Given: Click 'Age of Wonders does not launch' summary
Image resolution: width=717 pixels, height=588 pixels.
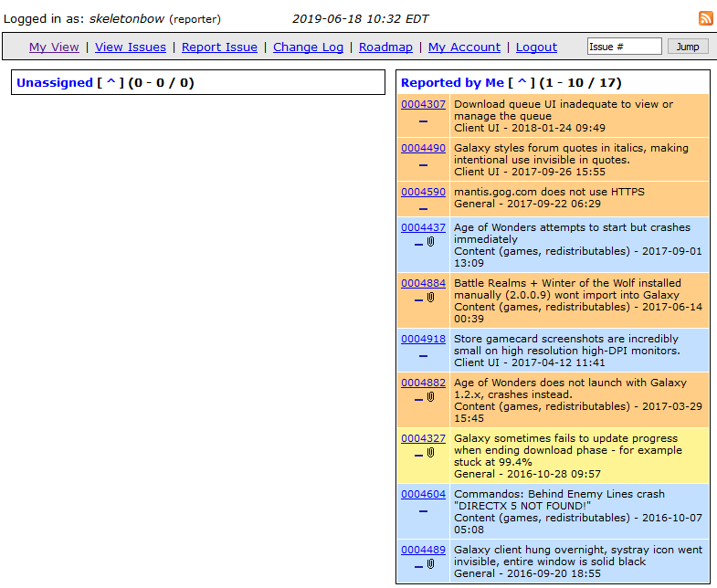Looking at the screenshot, I should tap(570, 389).
